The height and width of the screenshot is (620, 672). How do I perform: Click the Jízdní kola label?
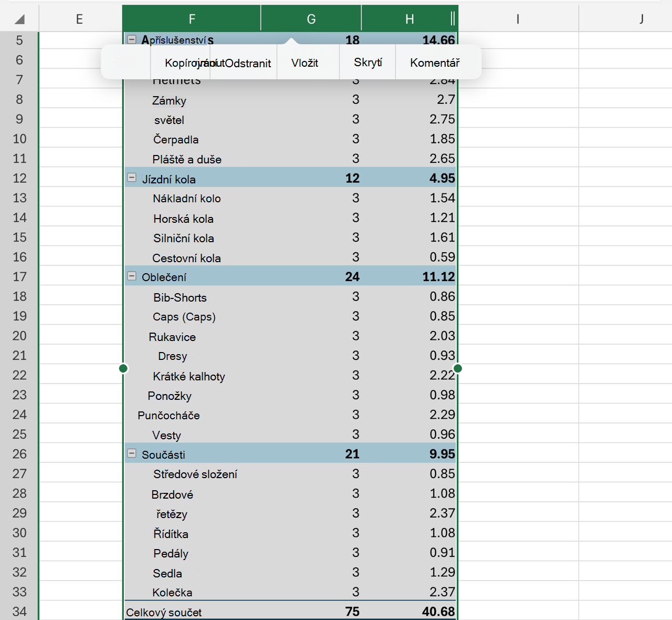point(169,179)
